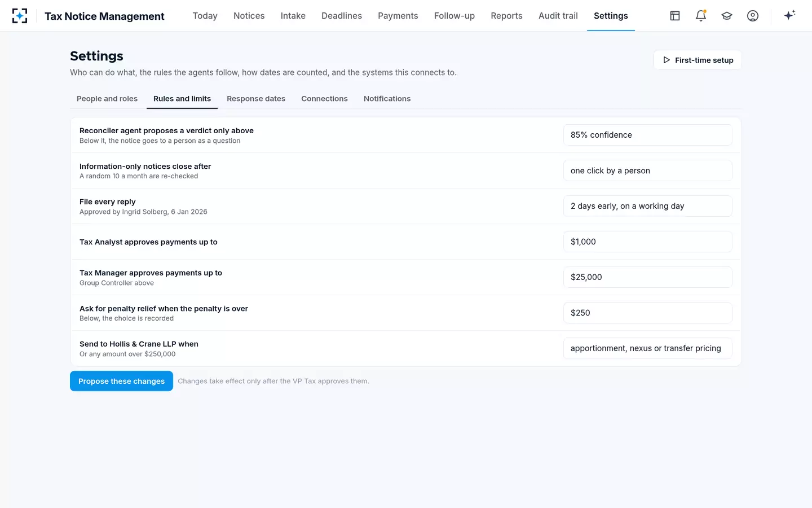
Task: Edit the 85% confidence field
Action: (x=647, y=135)
